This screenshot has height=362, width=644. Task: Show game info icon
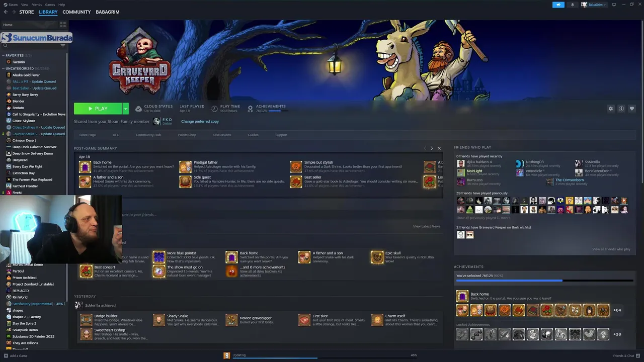pyautogui.click(x=621, y=109)
